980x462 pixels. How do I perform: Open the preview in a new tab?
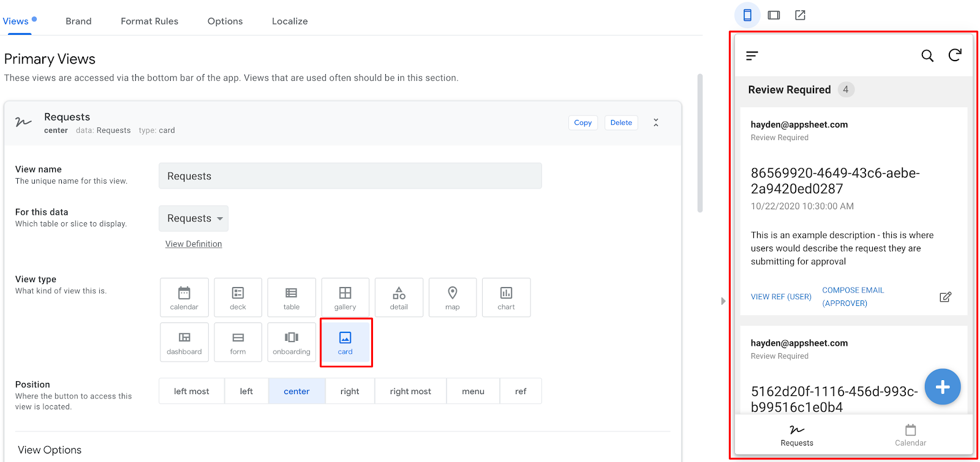tap(800, 15)
